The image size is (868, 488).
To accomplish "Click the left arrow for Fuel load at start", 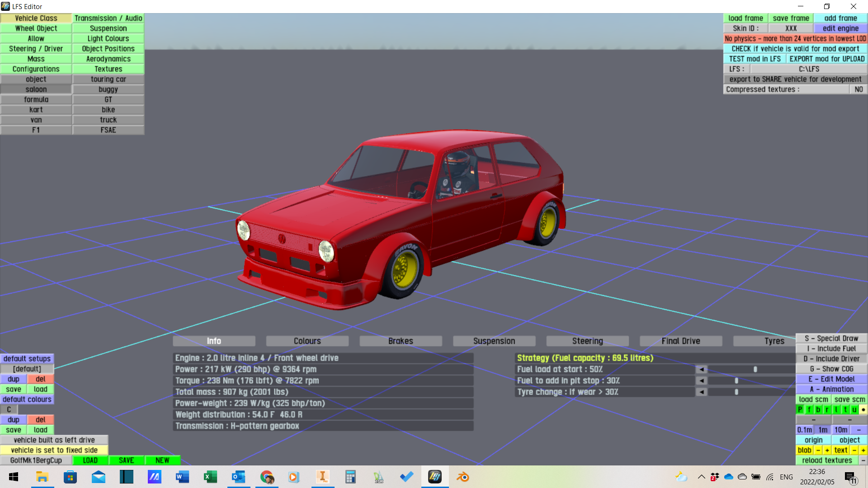I will pos(701,369).
